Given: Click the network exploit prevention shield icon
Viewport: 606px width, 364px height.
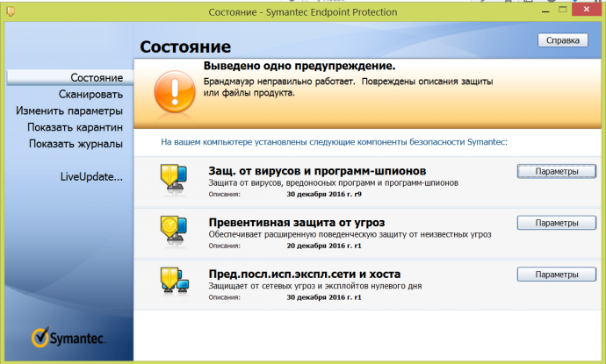Looking at the screenshot, I should click(174, 281).
